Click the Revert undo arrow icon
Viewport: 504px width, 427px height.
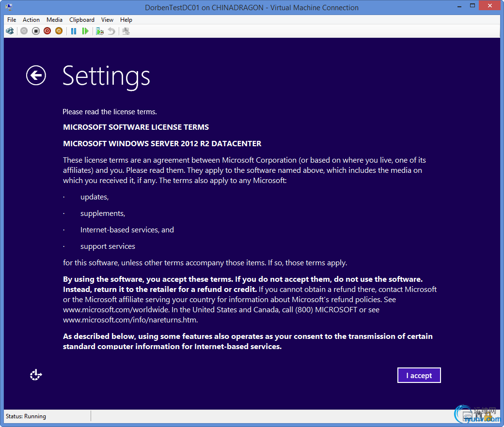(111, 31)
